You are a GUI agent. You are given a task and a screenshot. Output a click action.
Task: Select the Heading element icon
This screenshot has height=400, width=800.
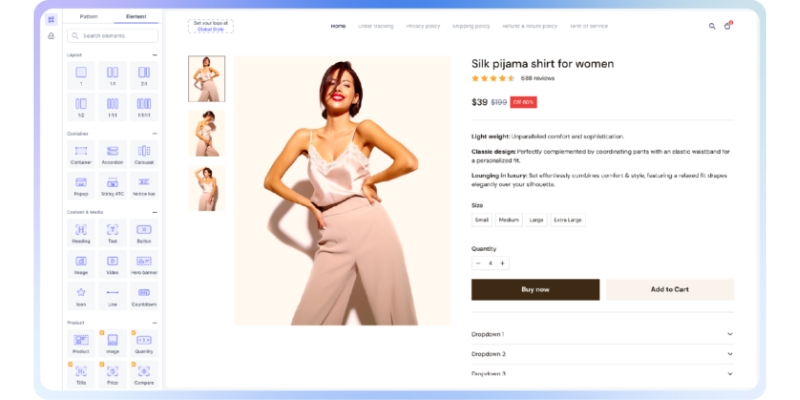(81, 233)
